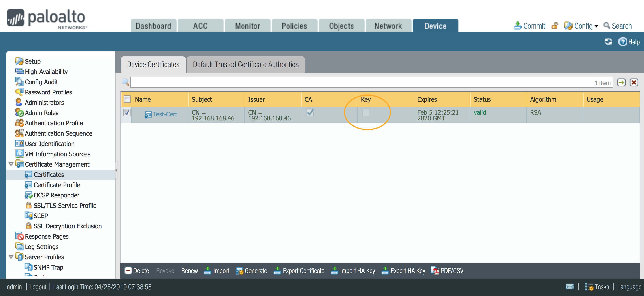Uncheck the Test-Cert row checkbox

tap(127, 113)
